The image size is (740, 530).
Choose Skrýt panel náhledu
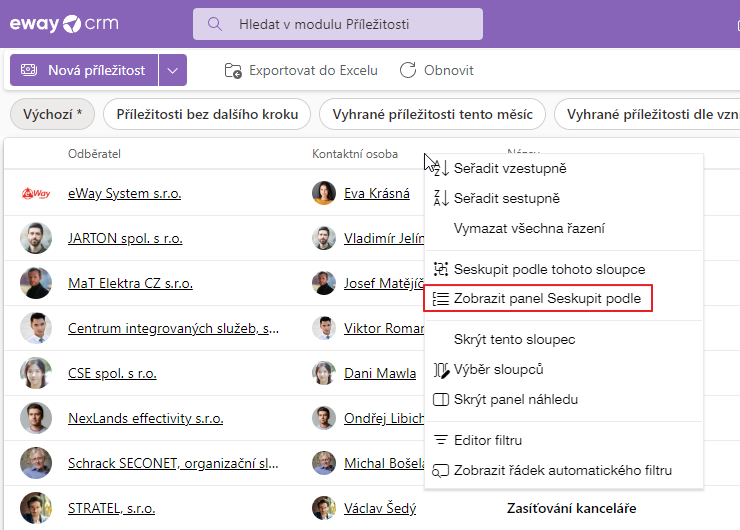564,399
